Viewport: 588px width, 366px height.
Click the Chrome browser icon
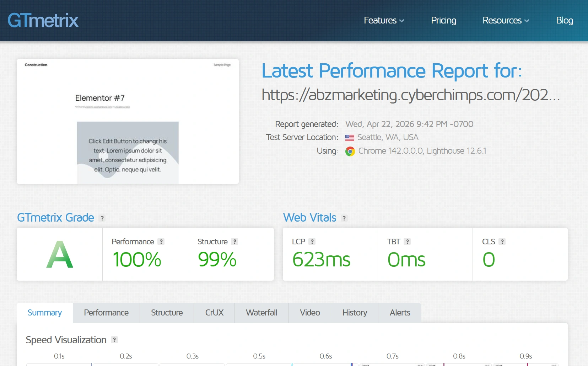(350, 152)
